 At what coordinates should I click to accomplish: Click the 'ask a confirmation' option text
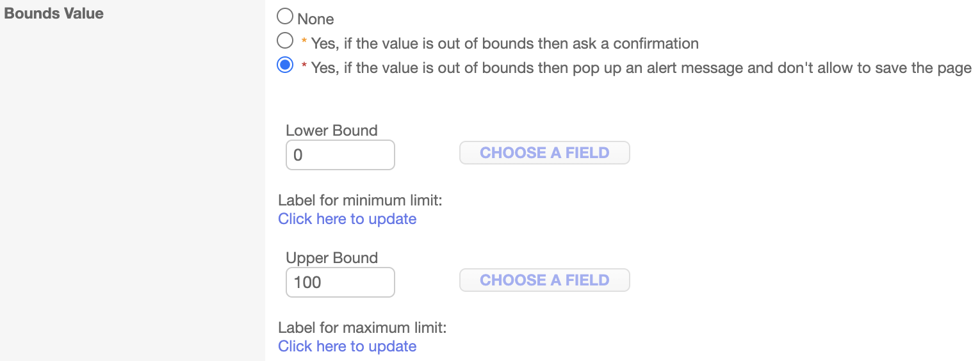tap(504, 44)
